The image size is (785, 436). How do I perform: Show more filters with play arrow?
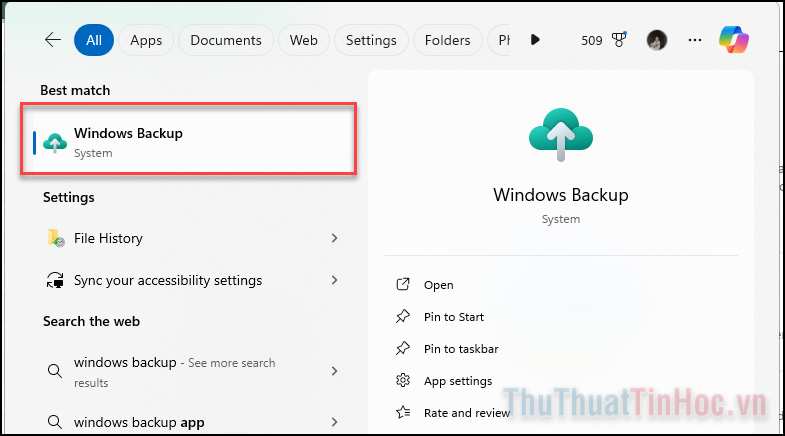(535, 40)
